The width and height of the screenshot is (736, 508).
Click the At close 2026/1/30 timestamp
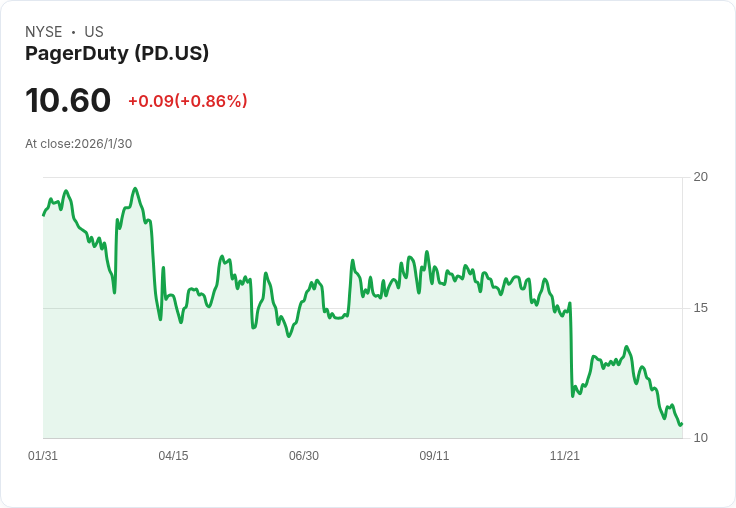pyautogui.click(x=78, y=143)
